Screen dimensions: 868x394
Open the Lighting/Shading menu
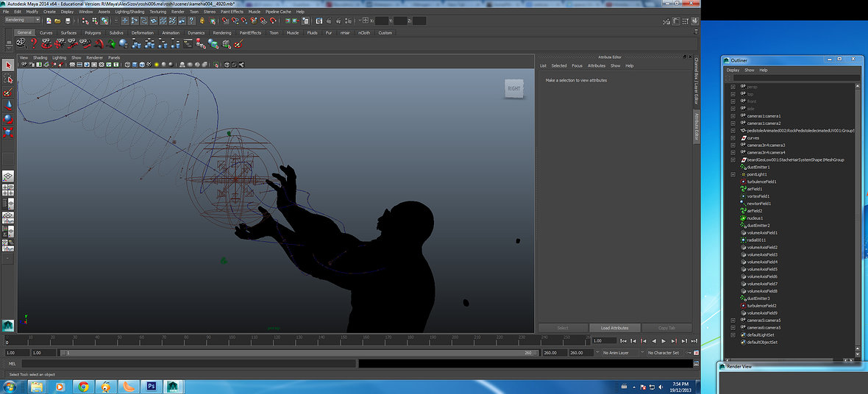tap(129, 12)
